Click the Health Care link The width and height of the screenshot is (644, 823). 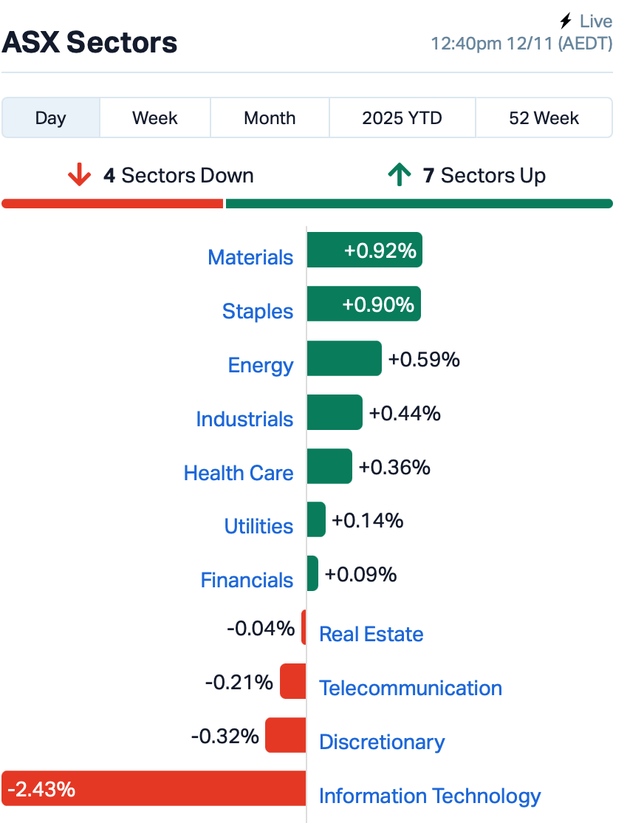coord(239,473)
